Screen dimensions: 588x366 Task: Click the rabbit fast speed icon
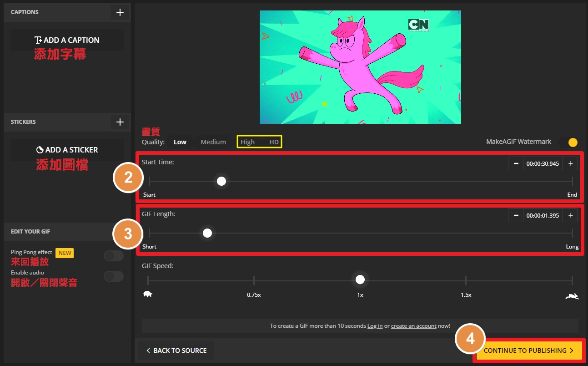572,296
